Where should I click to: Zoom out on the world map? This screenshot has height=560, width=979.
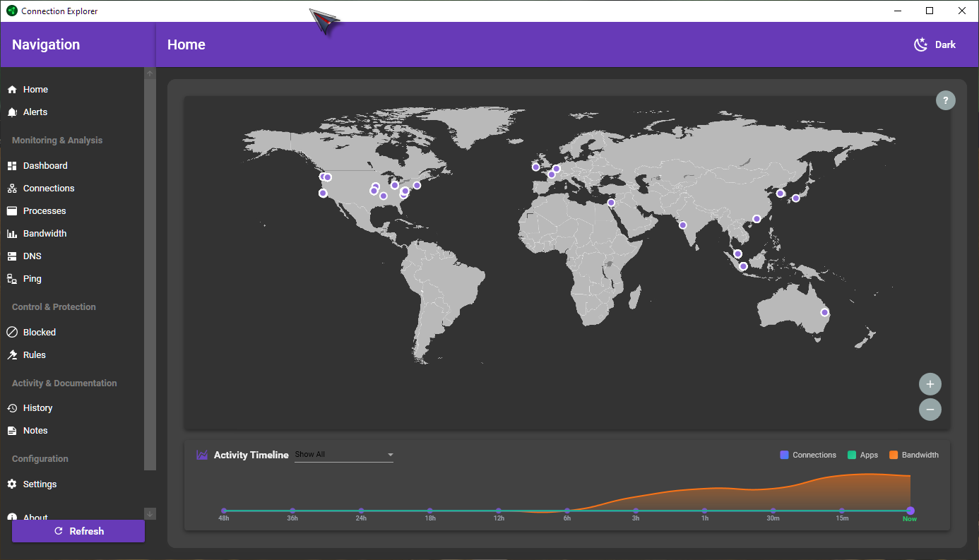(x=930, y=410)
